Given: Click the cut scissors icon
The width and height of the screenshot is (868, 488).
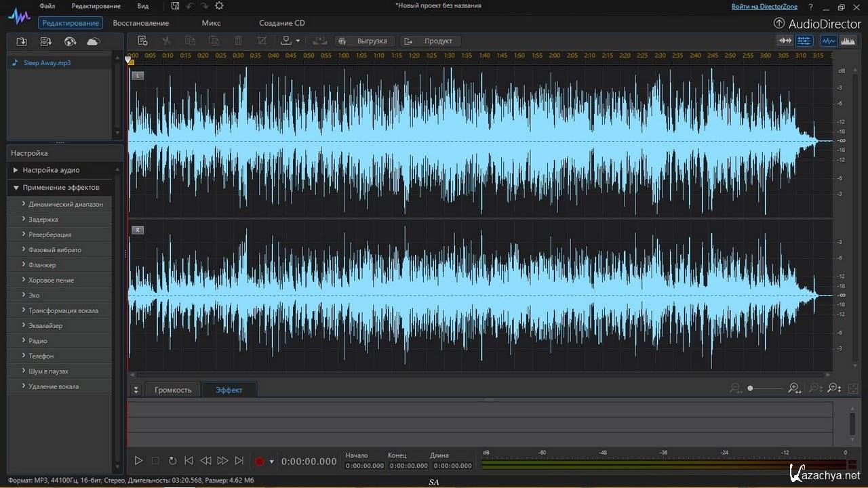Looking at the screenshot, I should [166, 41].
